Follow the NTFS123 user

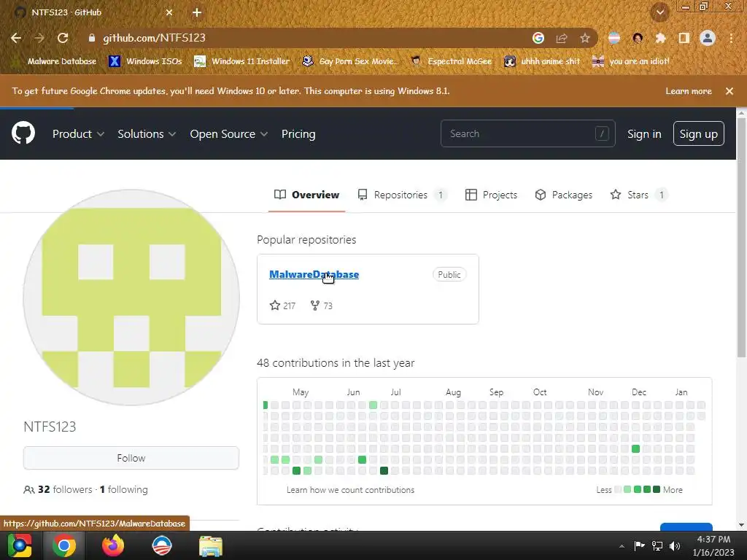click(x=131, y=458)
